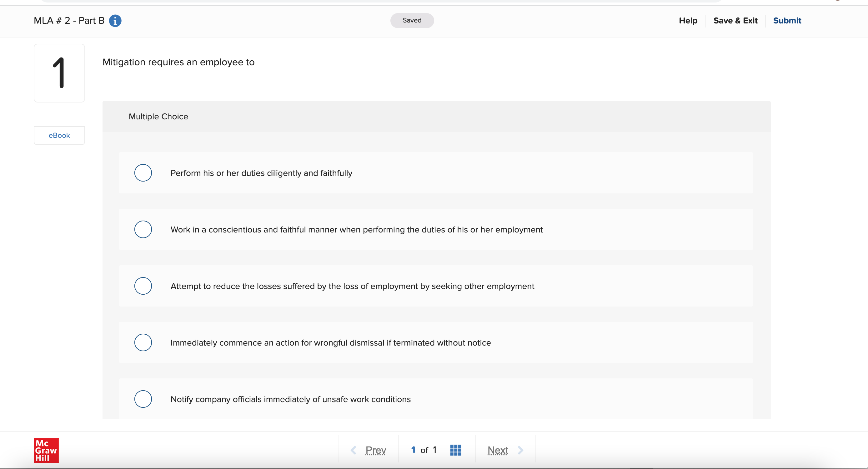Viewport: 868px width, 469px height.
Task: Open the question grid navigator icon
Action: (x=455, y=450)
